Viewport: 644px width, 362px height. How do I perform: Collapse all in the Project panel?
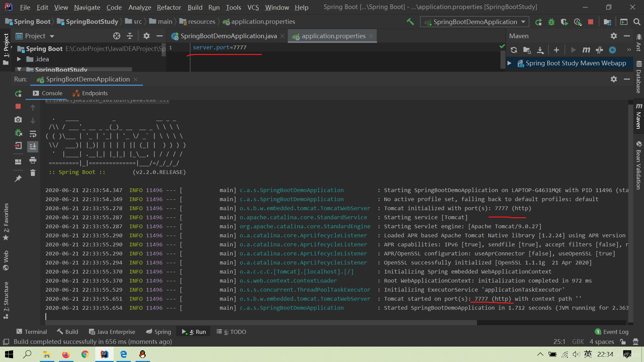130,36
